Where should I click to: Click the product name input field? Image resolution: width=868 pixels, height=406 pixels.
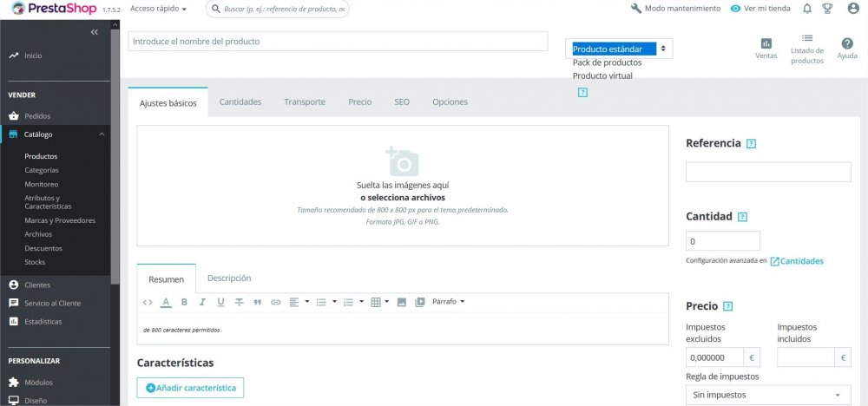(338, 42)
